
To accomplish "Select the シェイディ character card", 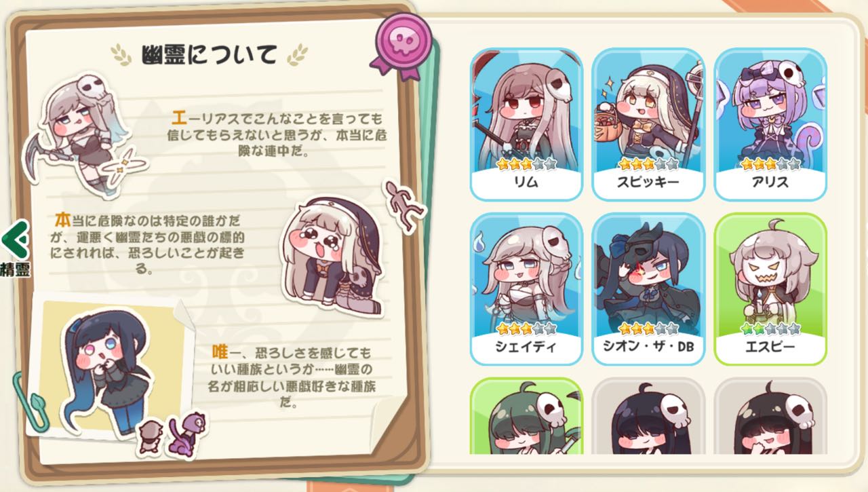I will click(526, 289).
